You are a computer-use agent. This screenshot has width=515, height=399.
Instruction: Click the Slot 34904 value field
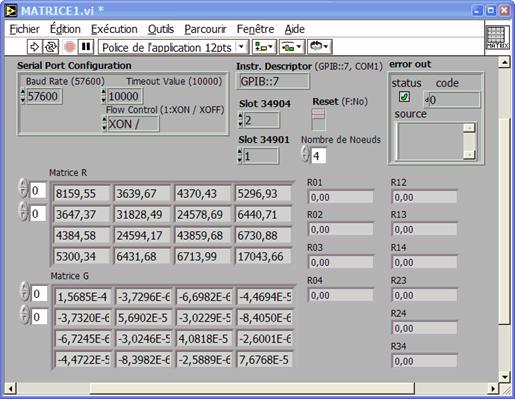click(x=261, y=120)
